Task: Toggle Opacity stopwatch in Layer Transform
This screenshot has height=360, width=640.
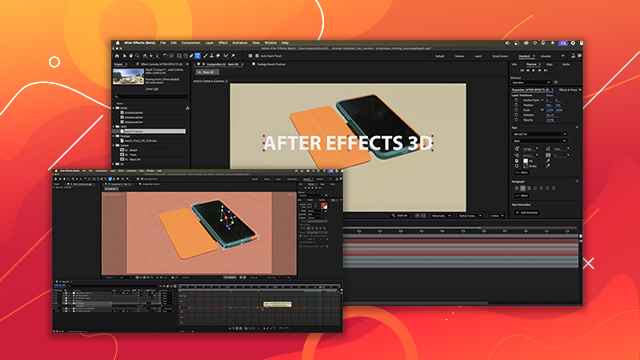Action: (x=516, y=120)
